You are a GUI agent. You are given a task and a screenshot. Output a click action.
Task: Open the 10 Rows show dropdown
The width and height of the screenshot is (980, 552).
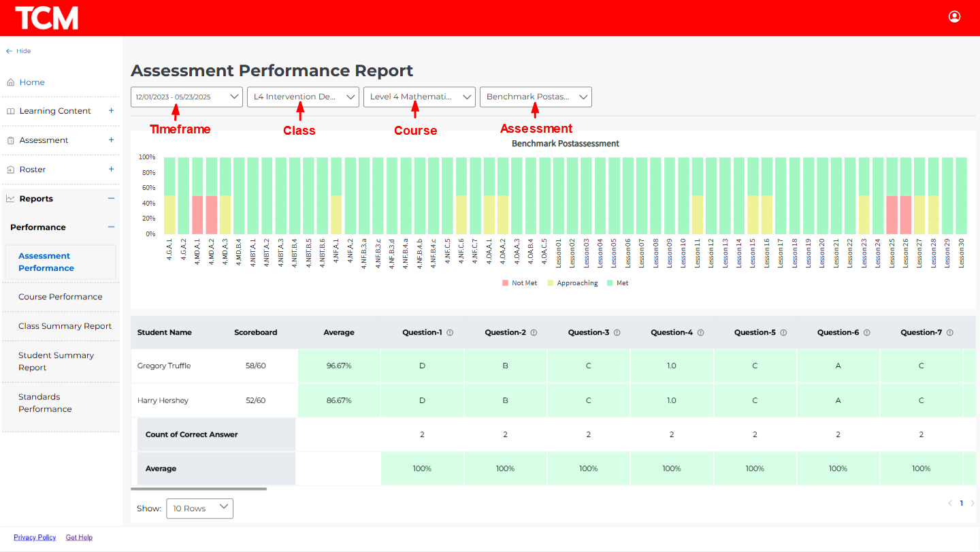coord(199,508)
